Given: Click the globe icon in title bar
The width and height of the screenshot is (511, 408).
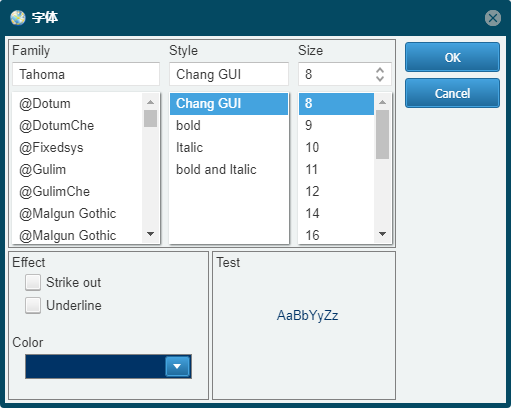Looking at the screenshot, I should click(x=18, y=18).
